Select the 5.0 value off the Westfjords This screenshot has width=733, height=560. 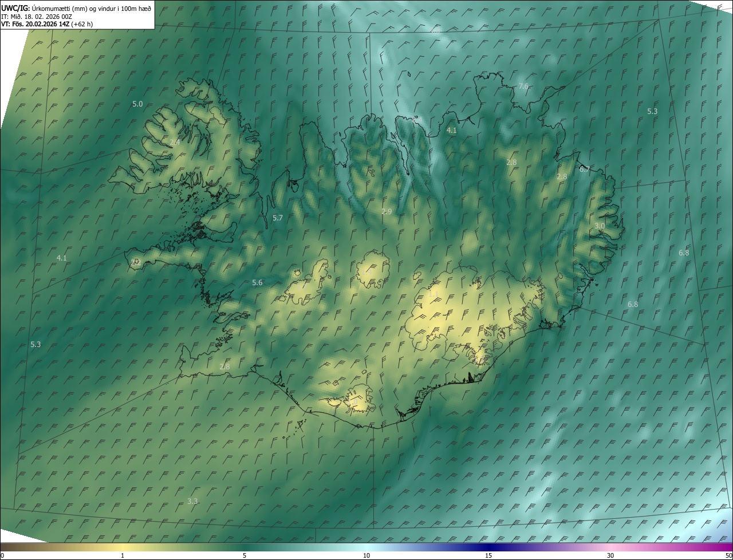pos(137,104)
